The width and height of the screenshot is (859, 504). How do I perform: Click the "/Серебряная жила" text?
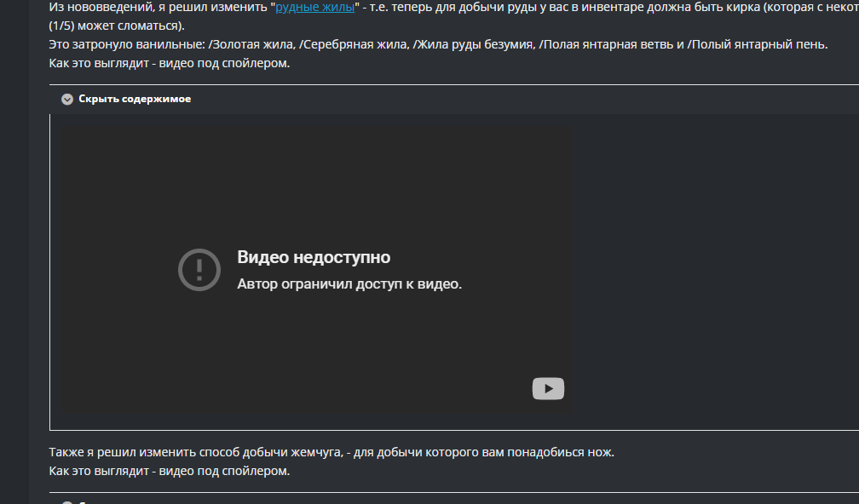pos(353,44)
